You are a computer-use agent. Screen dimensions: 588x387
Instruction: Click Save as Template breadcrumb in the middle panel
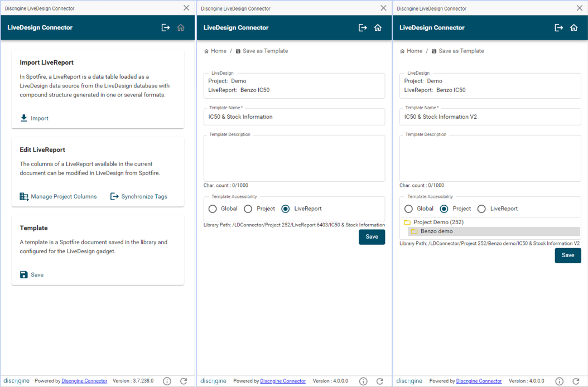[262, 51]
